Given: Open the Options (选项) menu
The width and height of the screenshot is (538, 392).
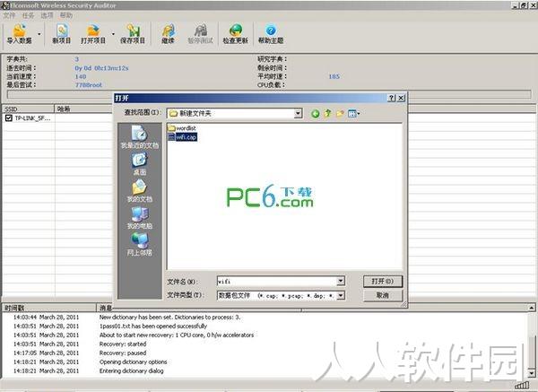Looking at the screenshot, I should [x=47, y=15].
